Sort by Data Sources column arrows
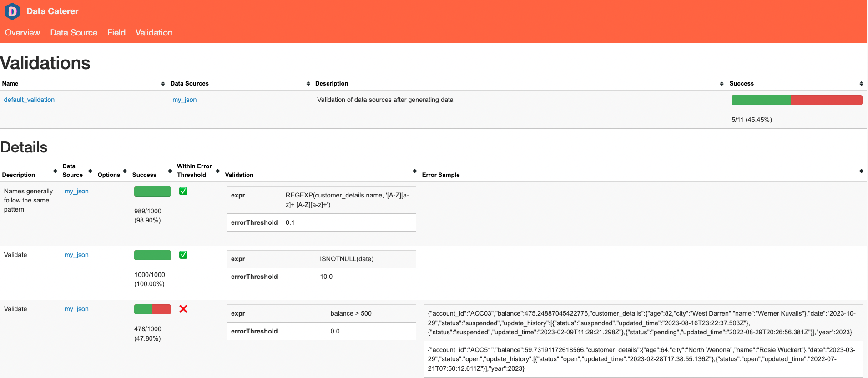 pyautogui.click(x=308, y=84)
